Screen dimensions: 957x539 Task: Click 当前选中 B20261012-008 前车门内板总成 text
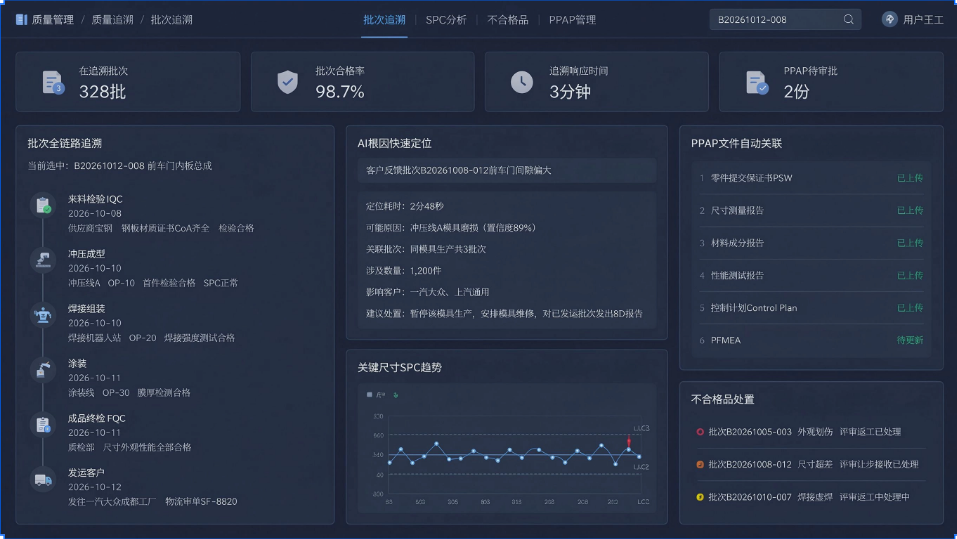(x=120, y=166)
